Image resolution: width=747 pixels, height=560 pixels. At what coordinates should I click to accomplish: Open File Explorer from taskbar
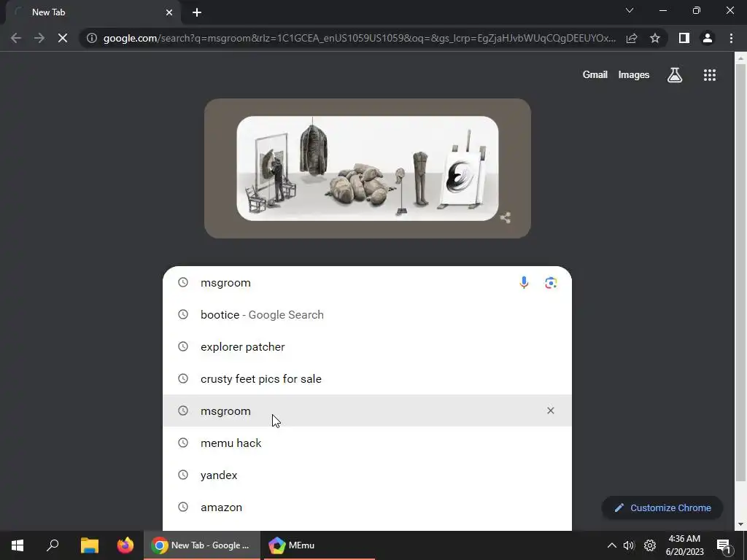click(89, 545)
